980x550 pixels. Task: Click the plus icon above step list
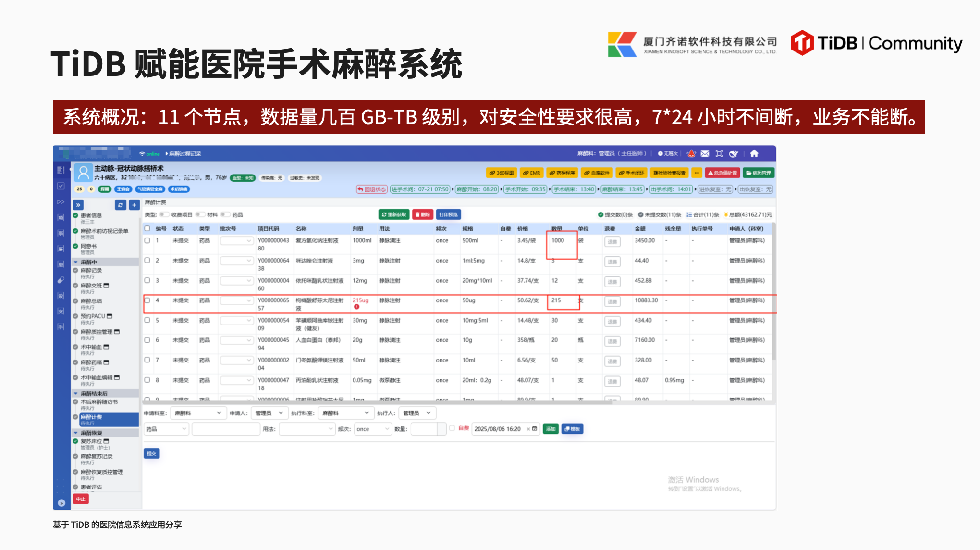coord(134,205)
